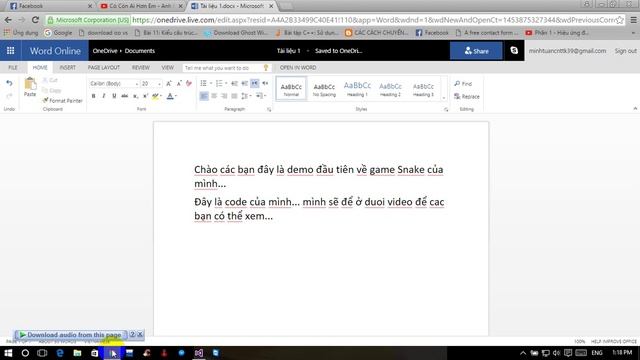This screenshot has width=640, height=360.
Task: Click the Decrease Indent icon
Action: (x=234, y=83)
